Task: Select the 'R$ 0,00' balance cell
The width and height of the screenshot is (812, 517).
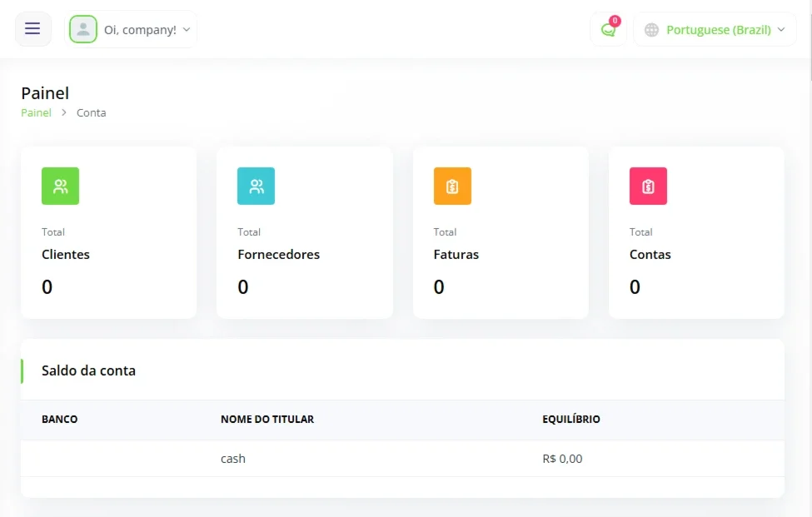Action: [562, 459]
